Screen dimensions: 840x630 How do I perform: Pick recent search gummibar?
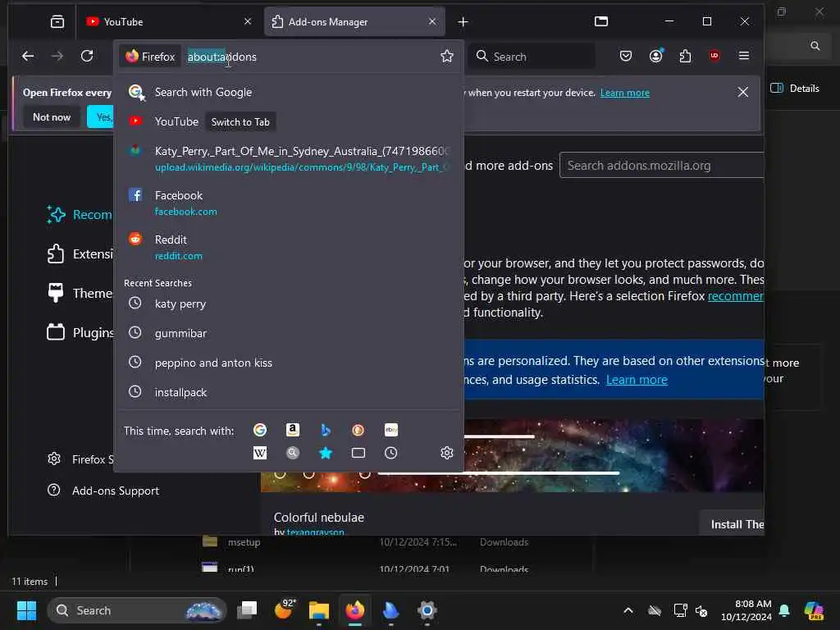290,333
